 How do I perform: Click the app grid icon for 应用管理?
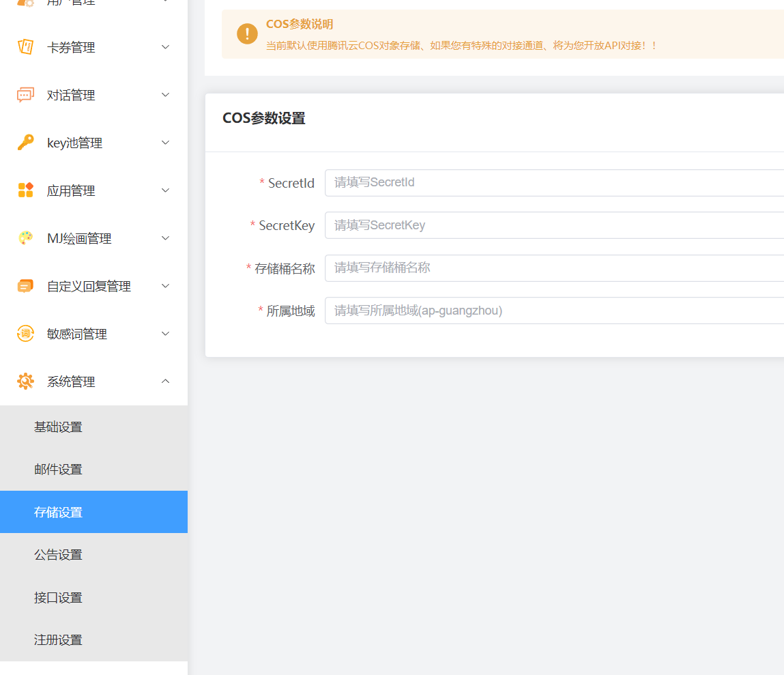25,190
